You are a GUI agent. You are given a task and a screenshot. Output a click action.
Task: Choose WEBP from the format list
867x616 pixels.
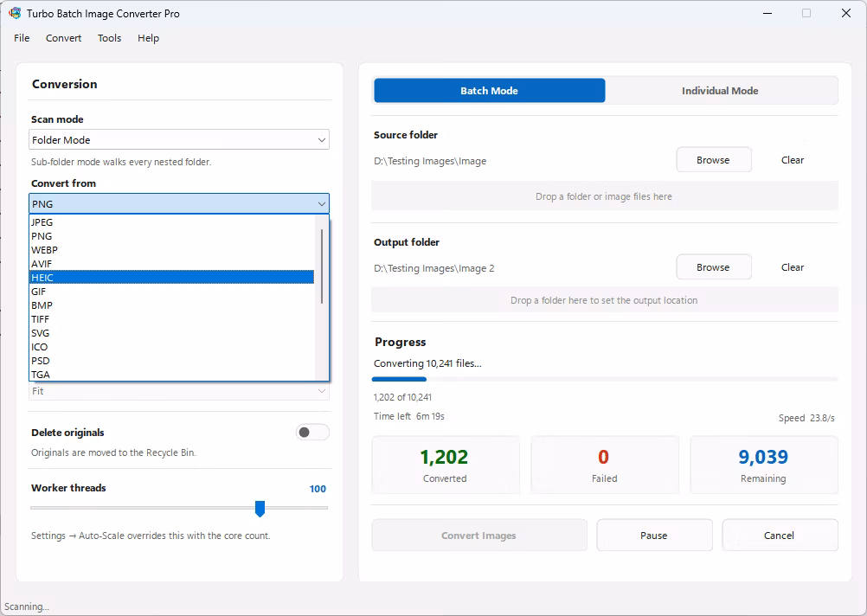(x=171, y=250)
